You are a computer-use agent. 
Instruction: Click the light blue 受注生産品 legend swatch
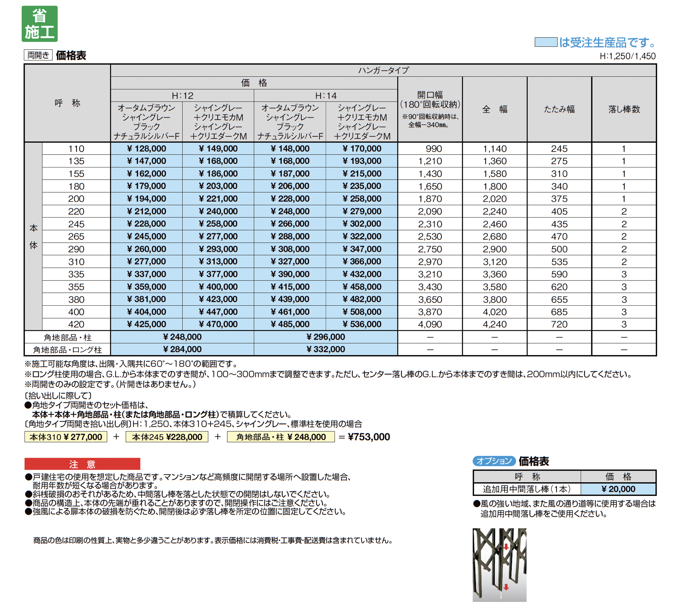546,42
